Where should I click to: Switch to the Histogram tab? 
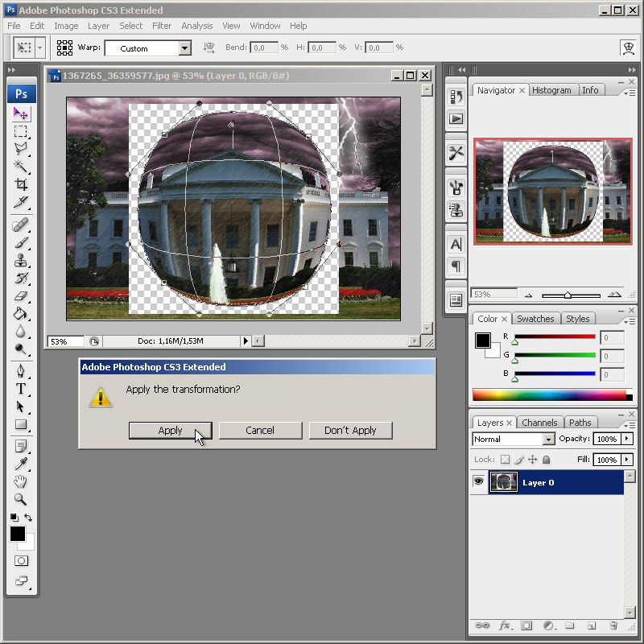tap(551, 90)
